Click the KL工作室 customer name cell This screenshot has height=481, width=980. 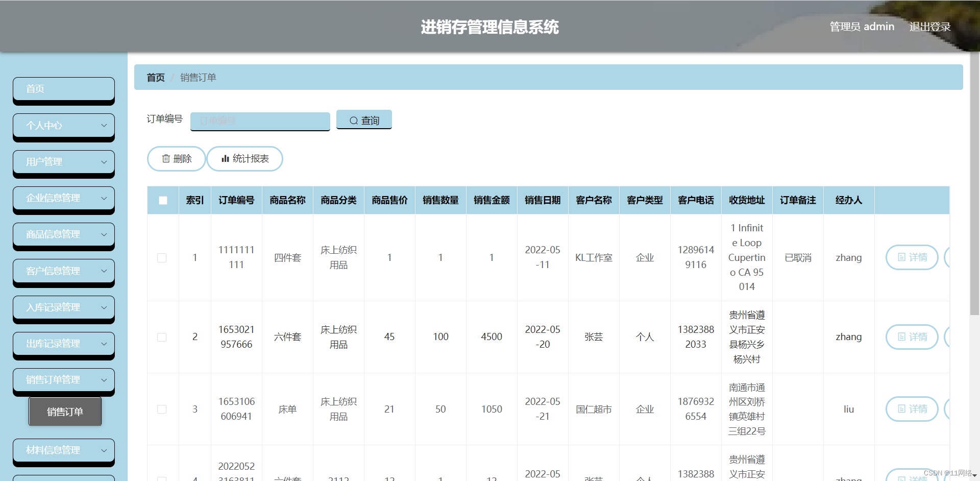tap(594, 258)
